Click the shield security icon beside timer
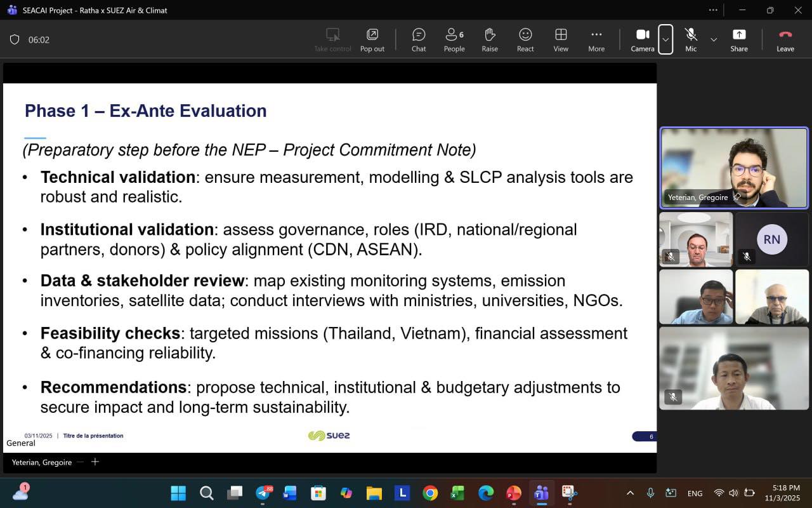 (15, 39)
